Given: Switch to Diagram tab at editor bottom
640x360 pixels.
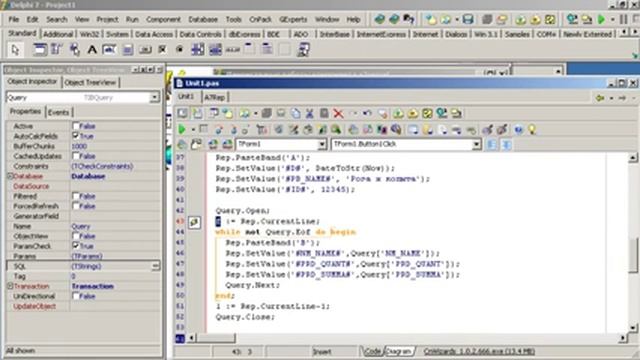Looking at the screenshot, I should (399, 351).
